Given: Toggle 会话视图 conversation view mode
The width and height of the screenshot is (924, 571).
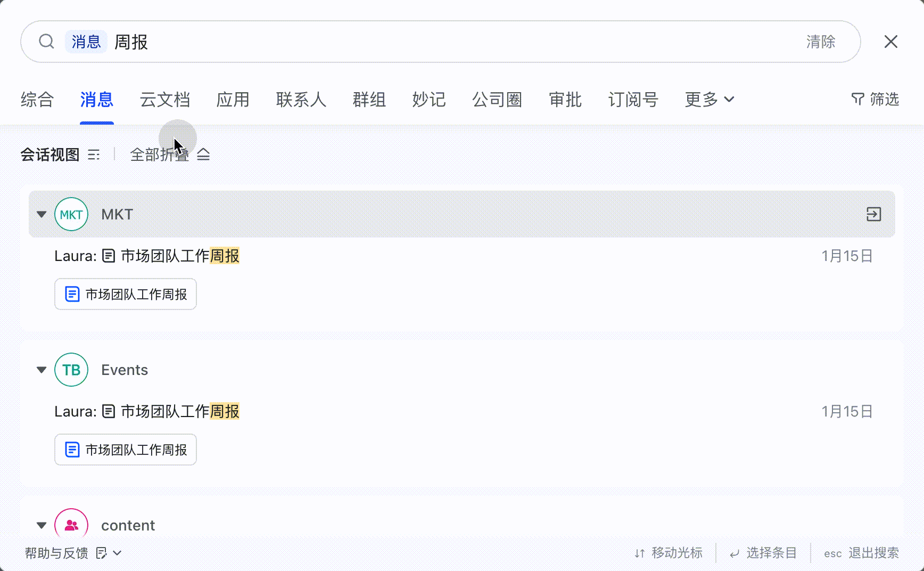Looking at the screenshot, I should pyautogui.click(x=60, y=155).
